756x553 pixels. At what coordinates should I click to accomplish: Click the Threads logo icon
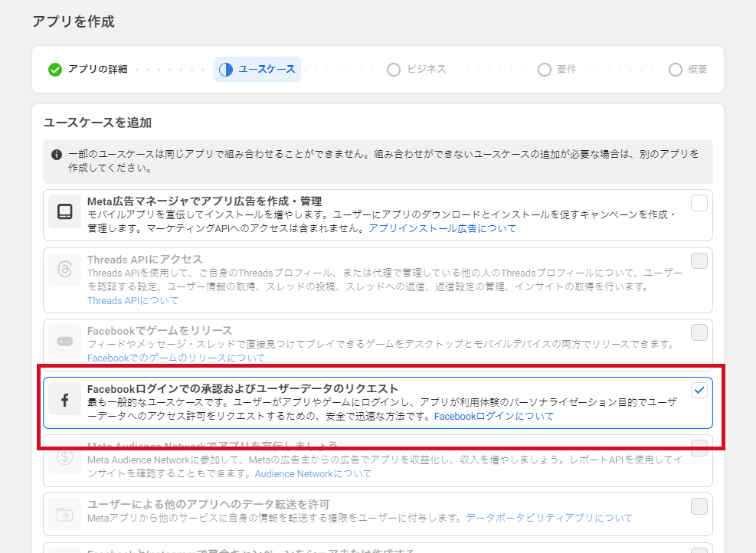64,269
